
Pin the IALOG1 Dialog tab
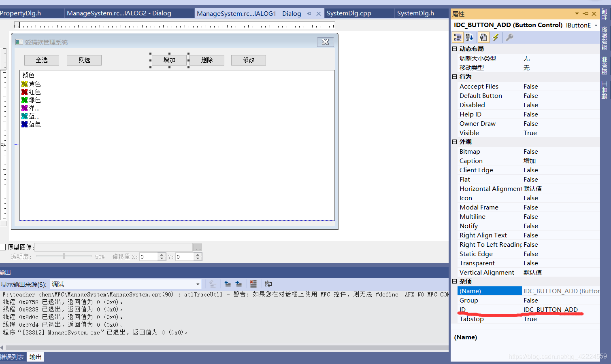point(309,13)
